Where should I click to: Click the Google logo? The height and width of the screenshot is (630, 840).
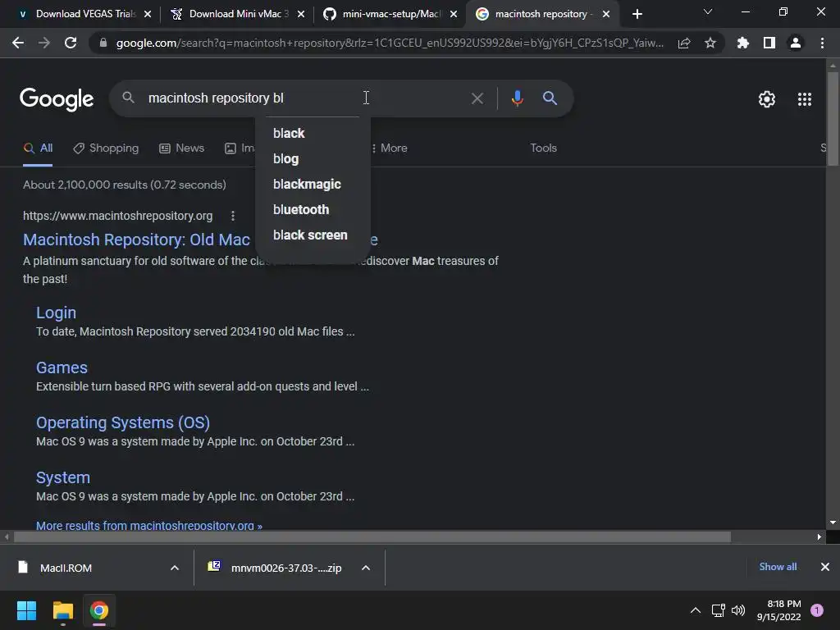[x=57, y=99]
